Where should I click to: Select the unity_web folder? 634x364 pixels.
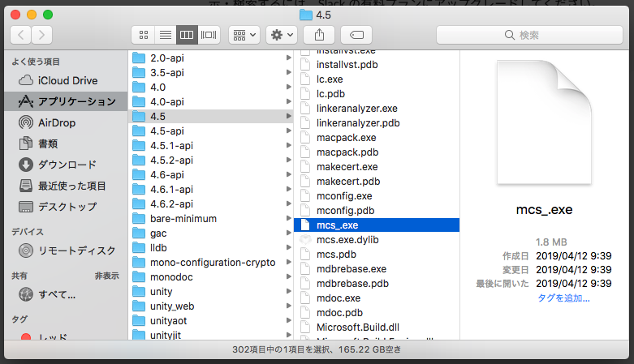[x=212, y=306]
